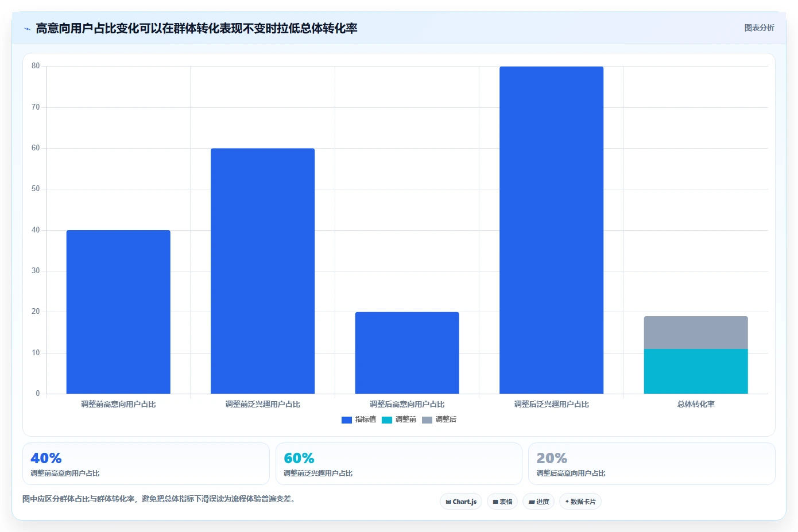
Task: Click the 50 y-axis tick label
Action: (x=36, y=189)
